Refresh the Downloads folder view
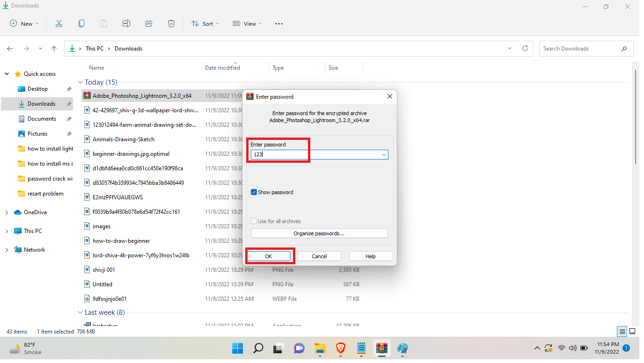The image size is (644, 363). pos(525,48)
